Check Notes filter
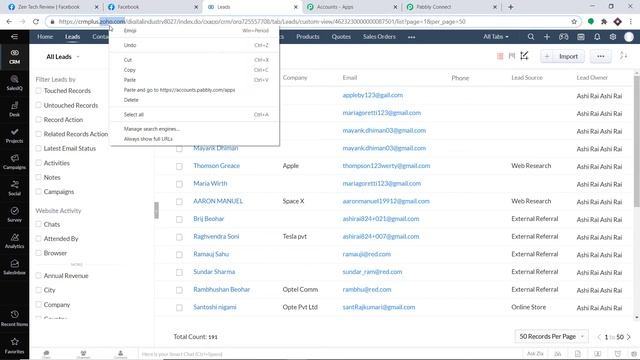 point(38,177)
